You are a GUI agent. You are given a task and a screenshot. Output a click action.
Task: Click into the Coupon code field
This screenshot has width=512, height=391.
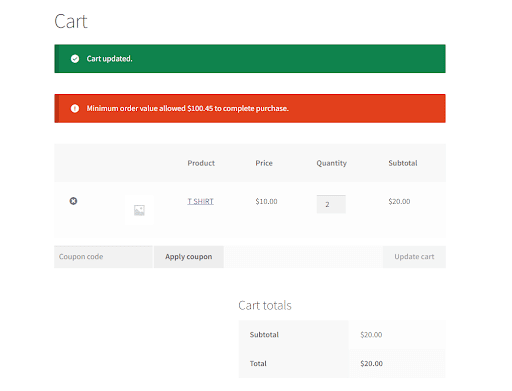(103, 257)
